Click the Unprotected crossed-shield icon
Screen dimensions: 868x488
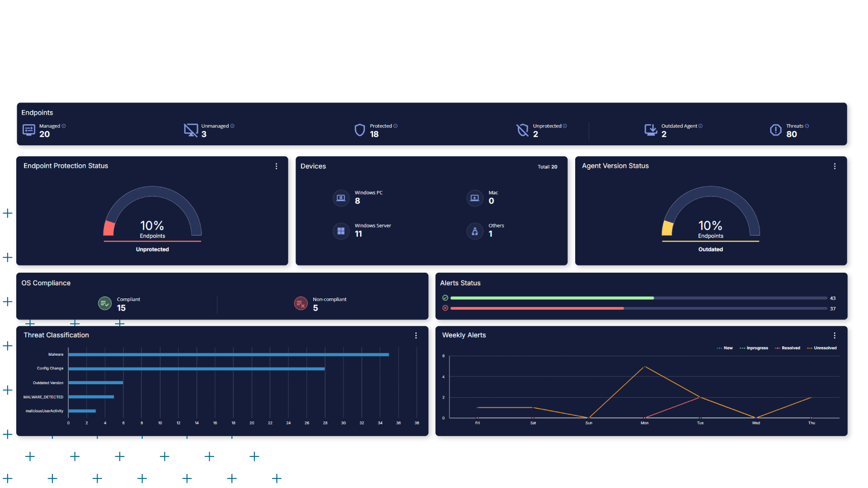[522, 130]
